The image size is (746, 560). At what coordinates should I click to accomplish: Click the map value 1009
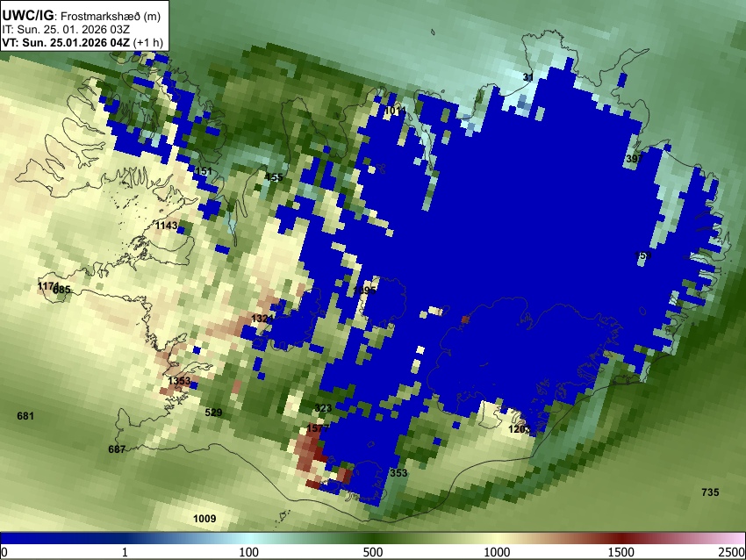tap(204, 518)
